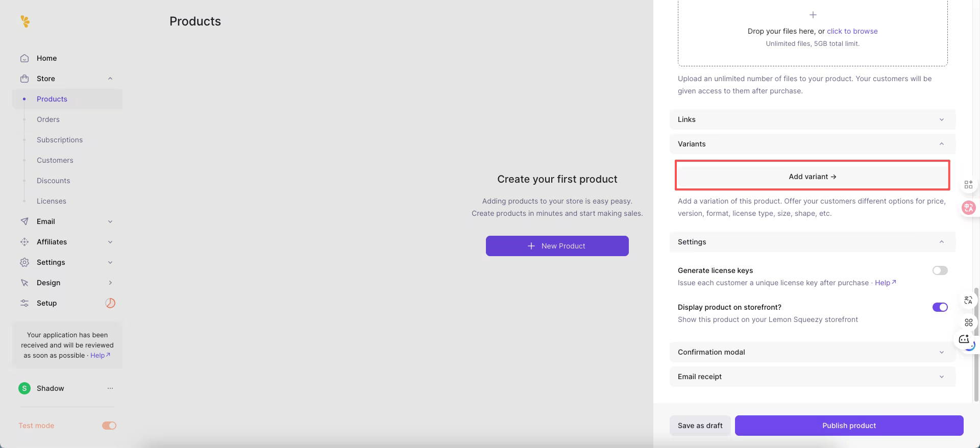Click the Home house icon

point(24,58)
